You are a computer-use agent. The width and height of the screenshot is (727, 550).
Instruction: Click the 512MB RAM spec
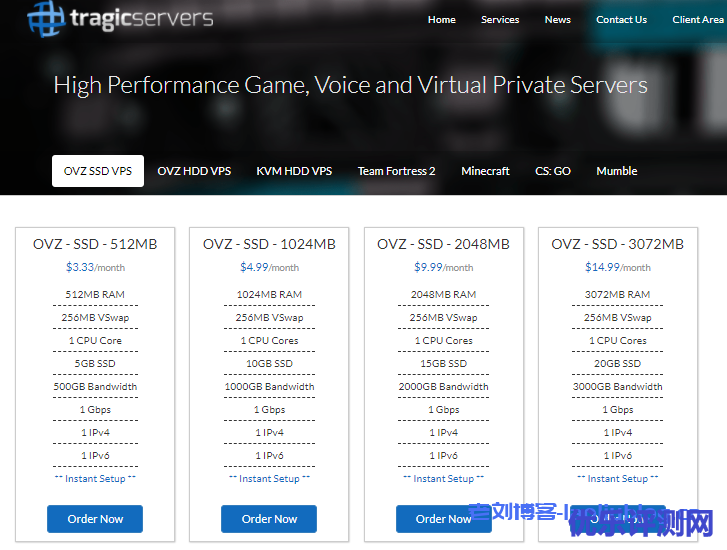(95, 294)
